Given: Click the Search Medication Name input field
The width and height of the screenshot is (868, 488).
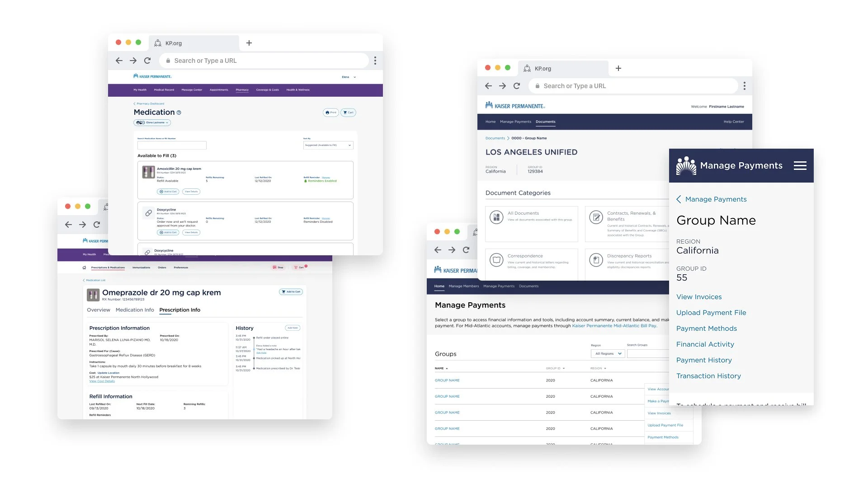Looking at the screenshot, I should tap(172, 145).
